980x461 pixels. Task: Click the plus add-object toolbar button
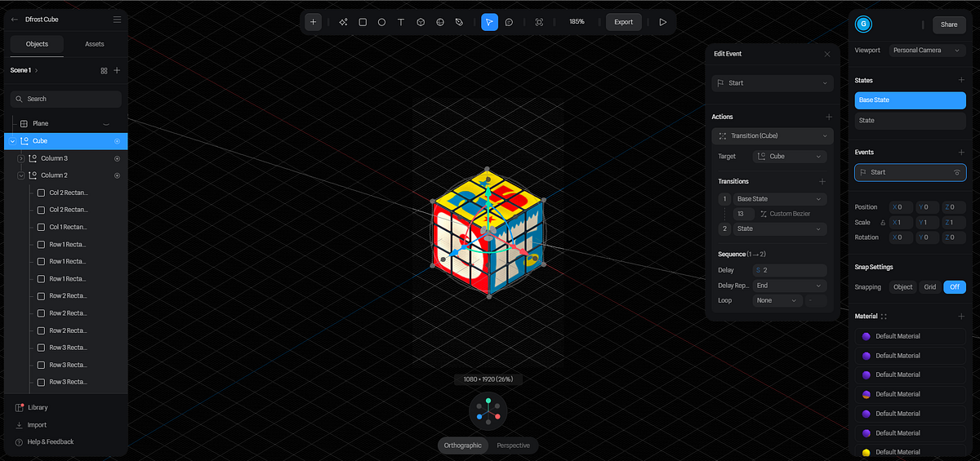pos(314,22)
